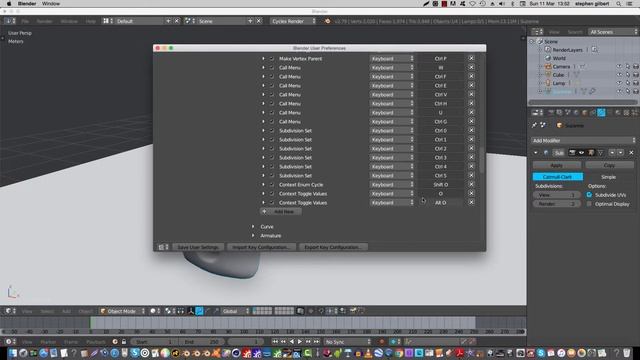Open the Global orientation dropdown
640x360 pixels.
tap(235, 311)
